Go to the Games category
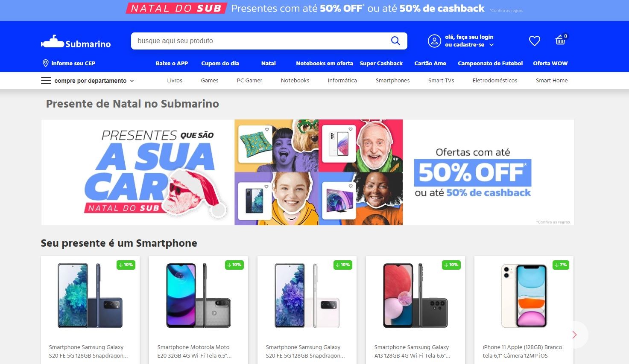 pos(210,80)
